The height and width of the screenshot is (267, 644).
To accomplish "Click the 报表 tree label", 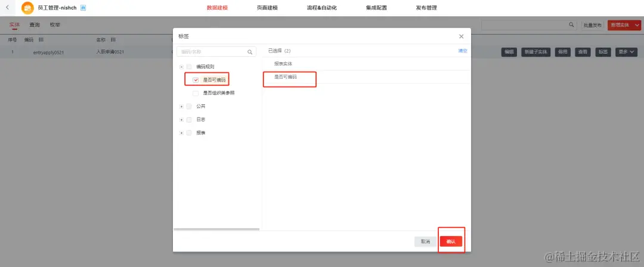I will 201,133.
